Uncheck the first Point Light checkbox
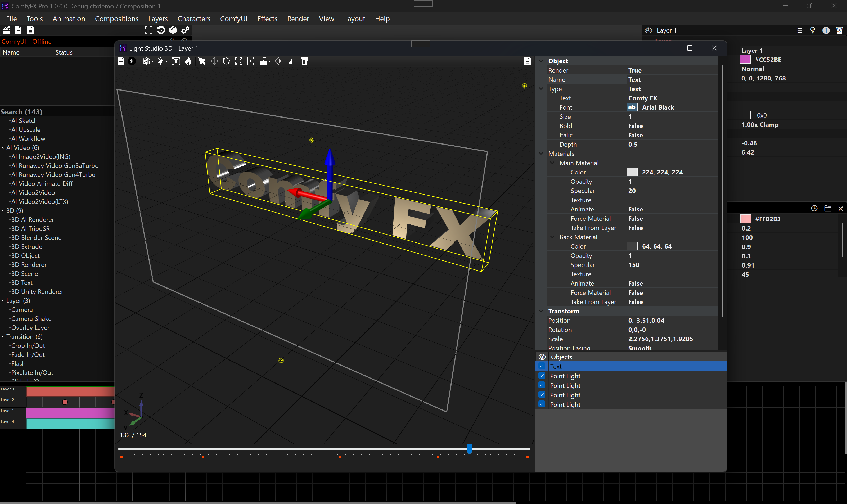This screenshot has width=847, height=504. click(542, 376)
